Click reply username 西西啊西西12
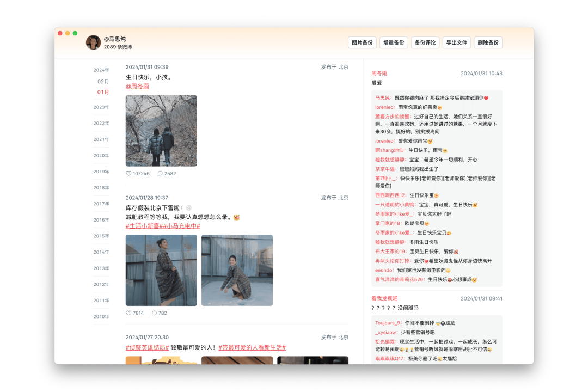This screenshot has height=392, width=588. point(390,195)
